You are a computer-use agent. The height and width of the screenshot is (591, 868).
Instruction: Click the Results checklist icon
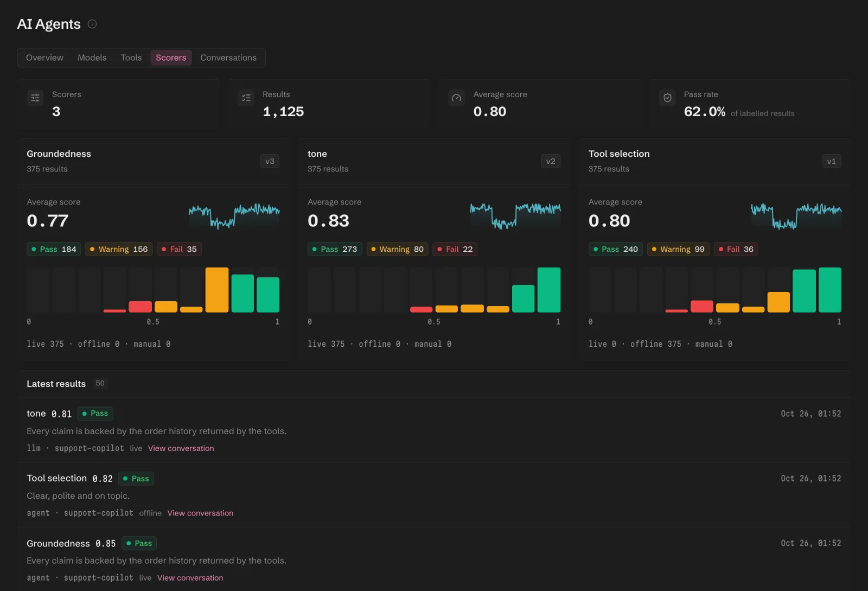246,98
